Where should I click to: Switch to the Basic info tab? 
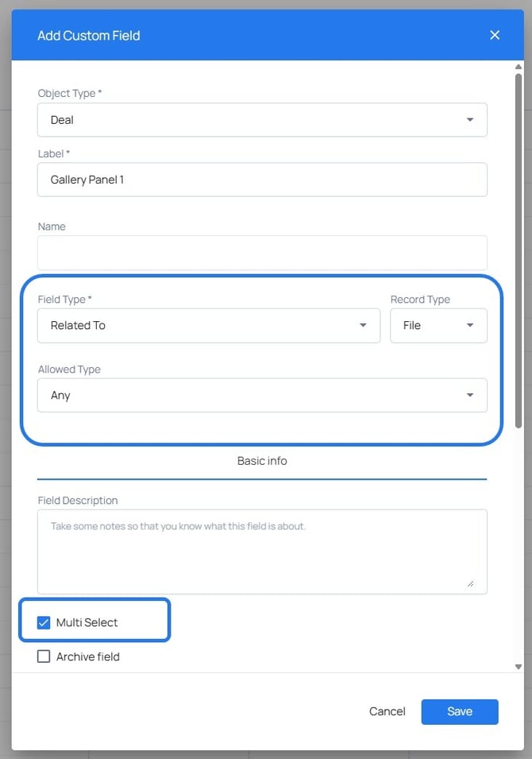(262, 461)
